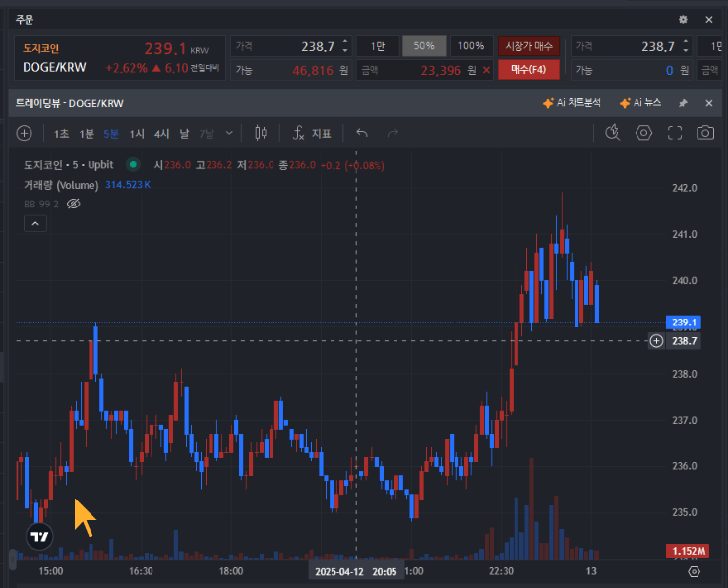Expand the time interval dropdown chevron

(x=230, y=133)
